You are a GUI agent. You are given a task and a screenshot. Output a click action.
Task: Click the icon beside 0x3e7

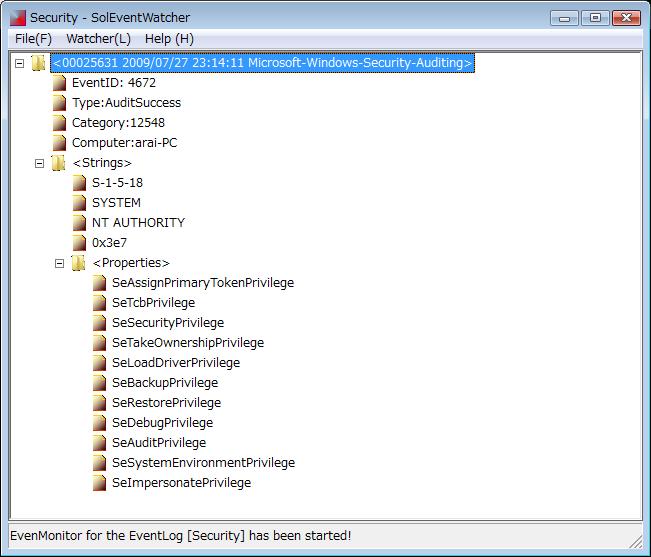(79, 243)
